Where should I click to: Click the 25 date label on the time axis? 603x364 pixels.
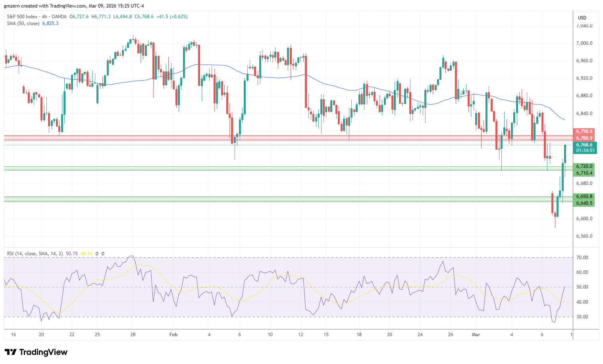(97, 335)
